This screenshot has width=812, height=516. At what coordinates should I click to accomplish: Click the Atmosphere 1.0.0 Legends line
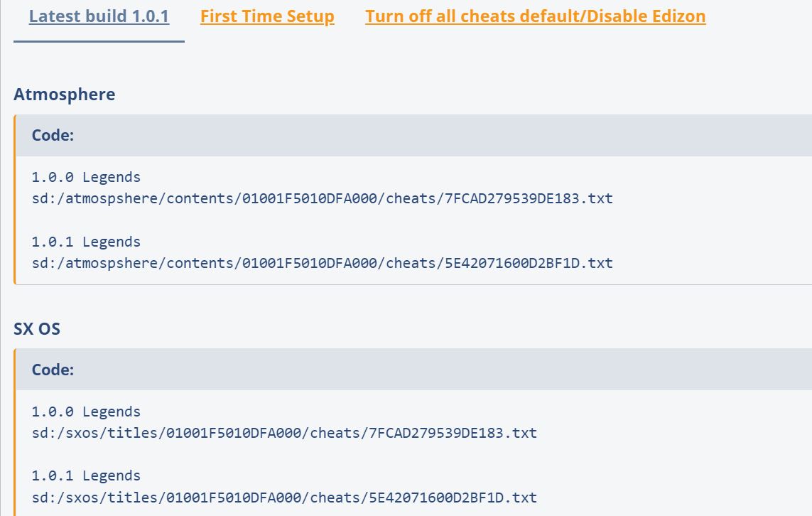[x=86, y=177]
